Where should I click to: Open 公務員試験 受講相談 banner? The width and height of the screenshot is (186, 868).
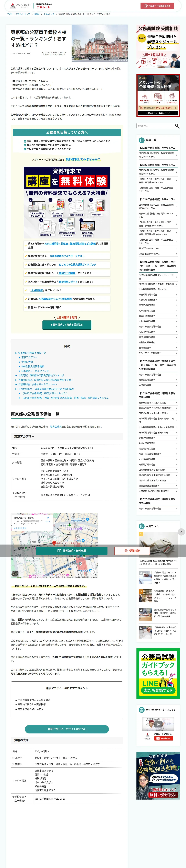(x=158, y=46)
